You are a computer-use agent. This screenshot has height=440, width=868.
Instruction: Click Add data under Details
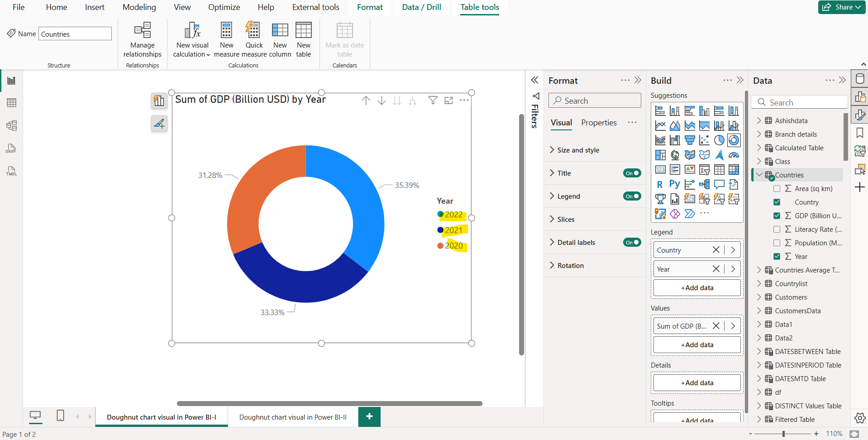coord(696,383)
